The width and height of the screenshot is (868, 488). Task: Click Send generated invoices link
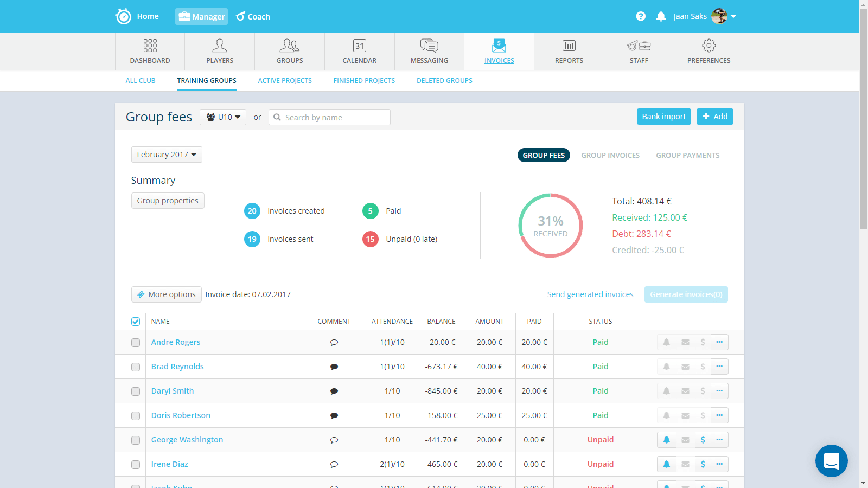point(590,294)
